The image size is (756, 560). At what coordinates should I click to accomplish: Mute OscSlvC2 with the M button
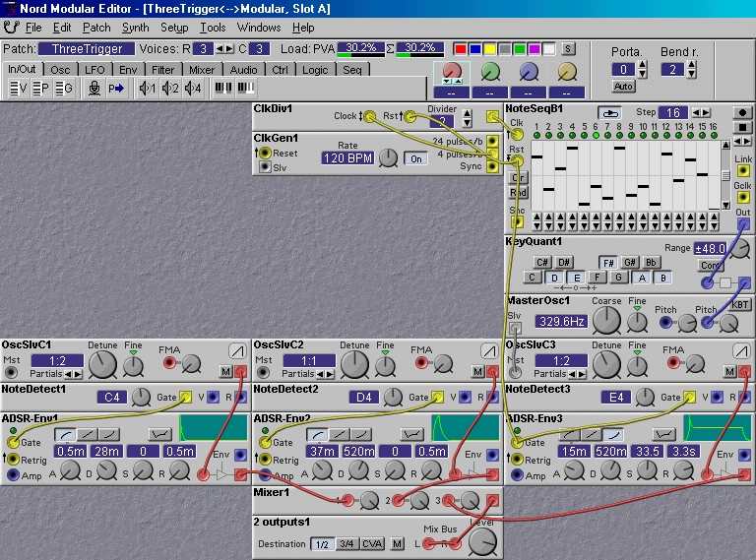477,371
